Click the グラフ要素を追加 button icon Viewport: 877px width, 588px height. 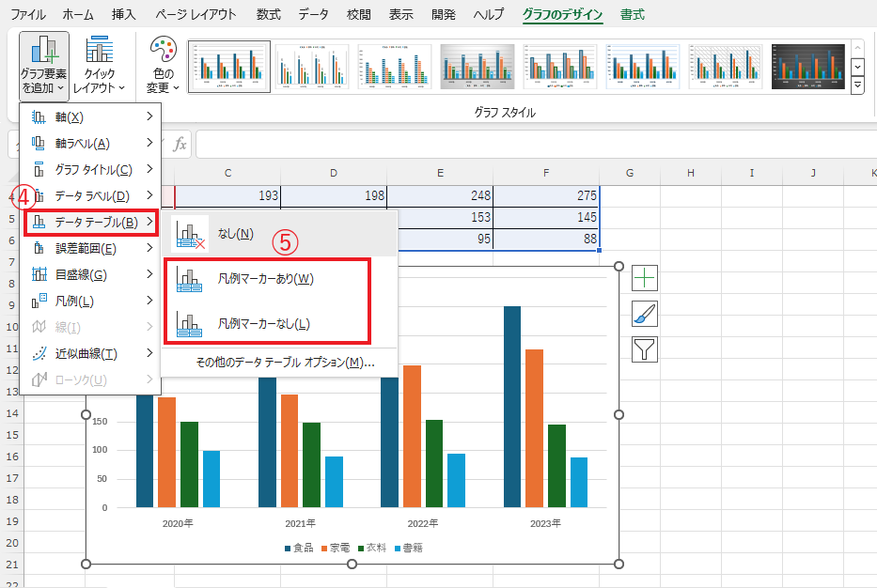43,50
